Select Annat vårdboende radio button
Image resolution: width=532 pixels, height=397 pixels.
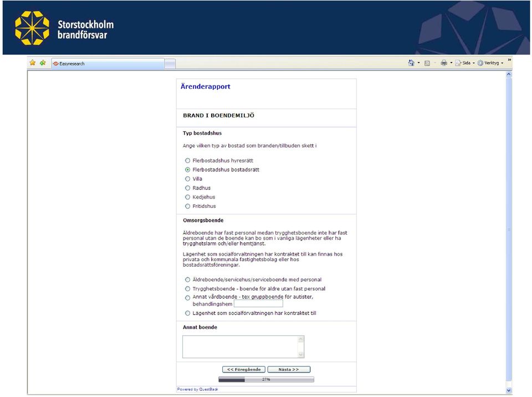point(188,298)
